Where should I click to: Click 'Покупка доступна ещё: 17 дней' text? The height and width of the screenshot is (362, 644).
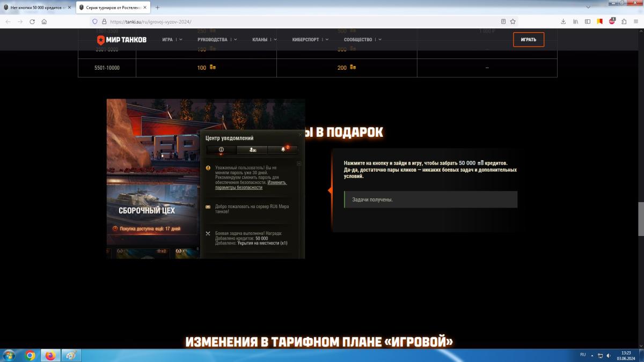click(150, 228)
